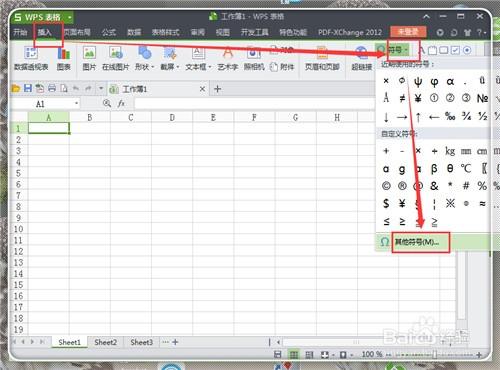
Task: Click the zoom slider handle
Action: point(434,355)
